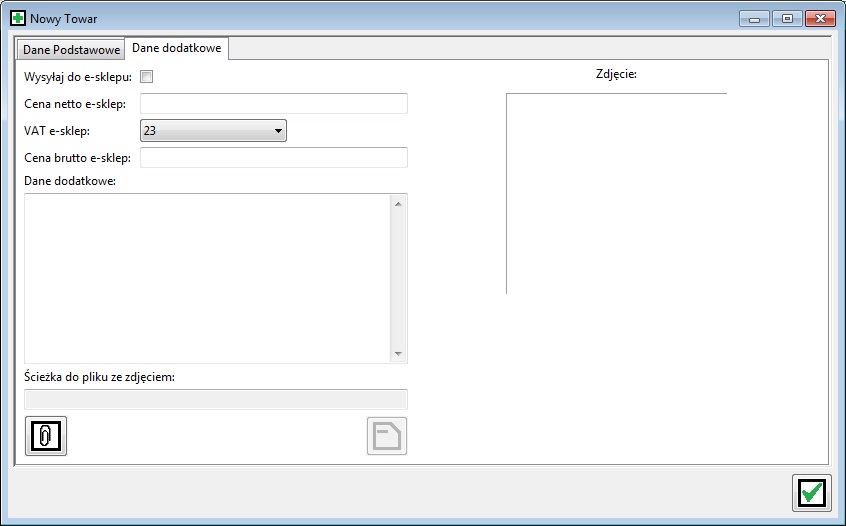The width and height of the screenshot is (846, 526).
Task: Confirm with the green checkmark button
Action: [812, 493]
